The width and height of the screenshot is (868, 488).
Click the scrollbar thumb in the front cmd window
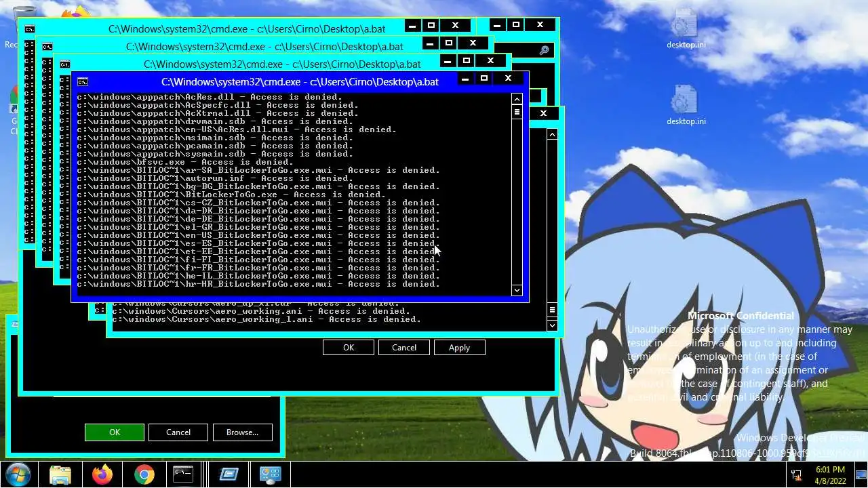click(x=517, y=112)
